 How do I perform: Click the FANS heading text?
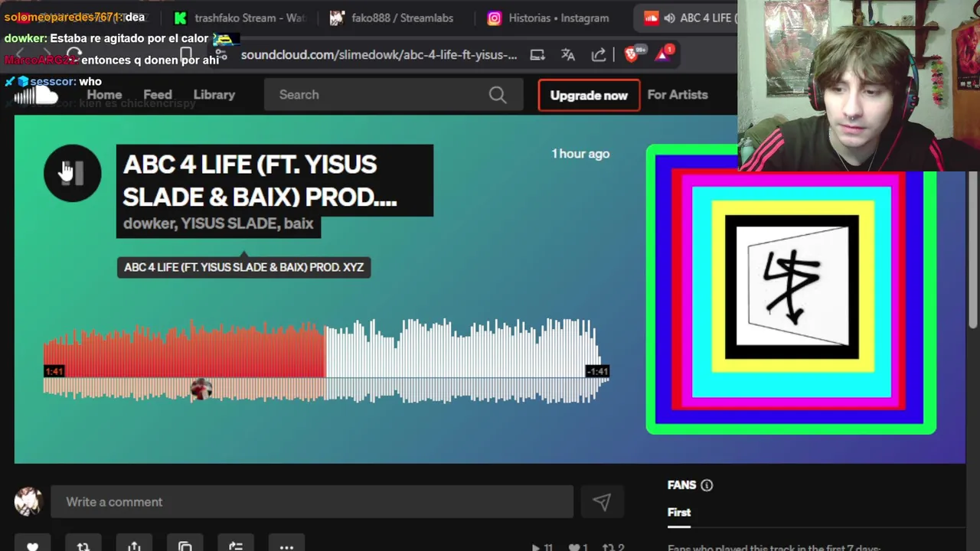(681, 485)
